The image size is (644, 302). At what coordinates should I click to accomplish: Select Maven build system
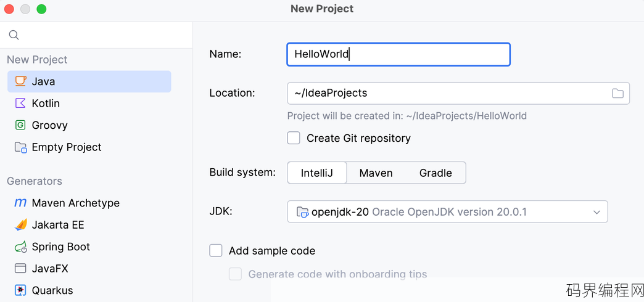(x=376, y=173)
